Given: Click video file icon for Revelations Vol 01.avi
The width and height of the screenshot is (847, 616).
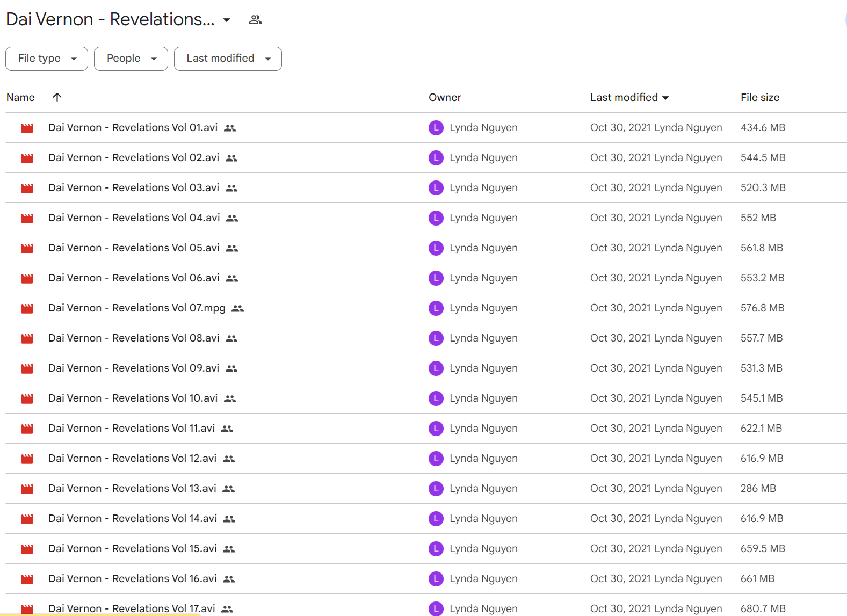Looking at the screenshot, I should coord(27,128).
